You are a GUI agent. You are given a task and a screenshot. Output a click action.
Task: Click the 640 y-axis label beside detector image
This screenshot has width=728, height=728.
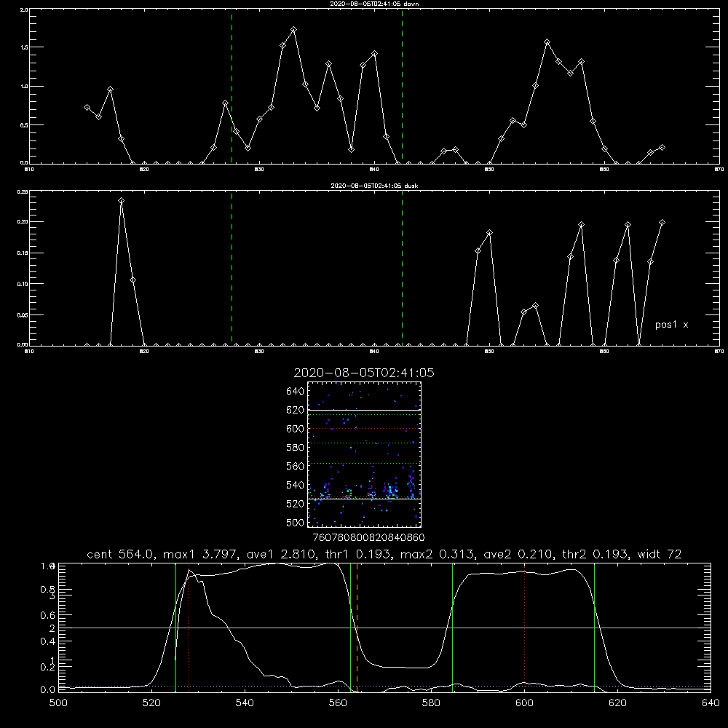click(x=296, y=392)
